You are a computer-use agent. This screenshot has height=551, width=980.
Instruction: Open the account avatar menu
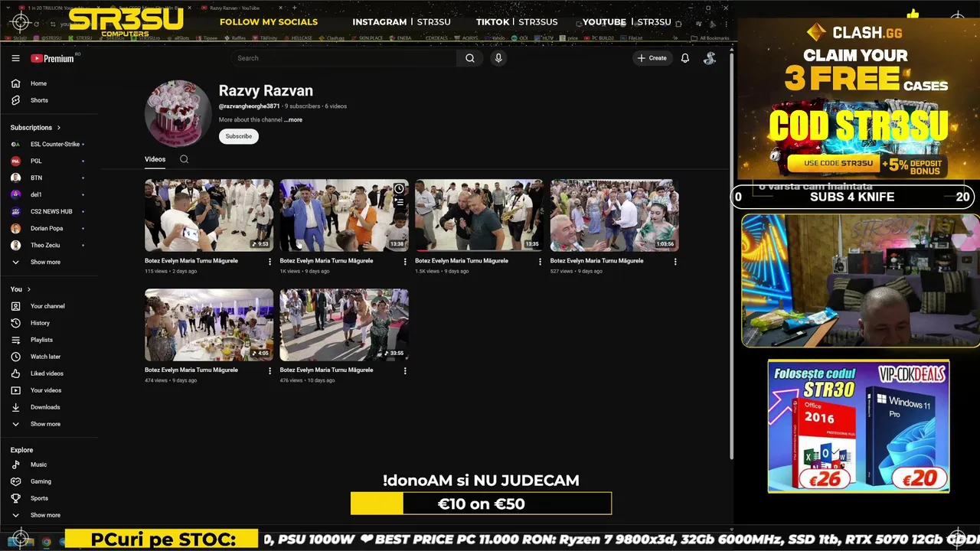[710, 58]
